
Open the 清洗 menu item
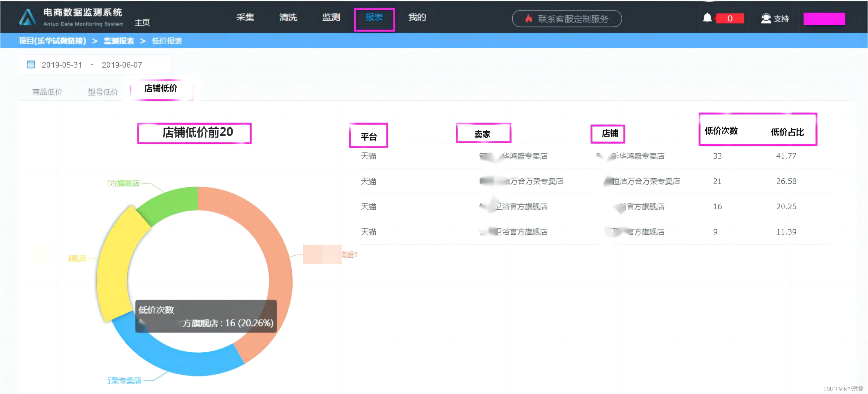(x=288, y=17)
